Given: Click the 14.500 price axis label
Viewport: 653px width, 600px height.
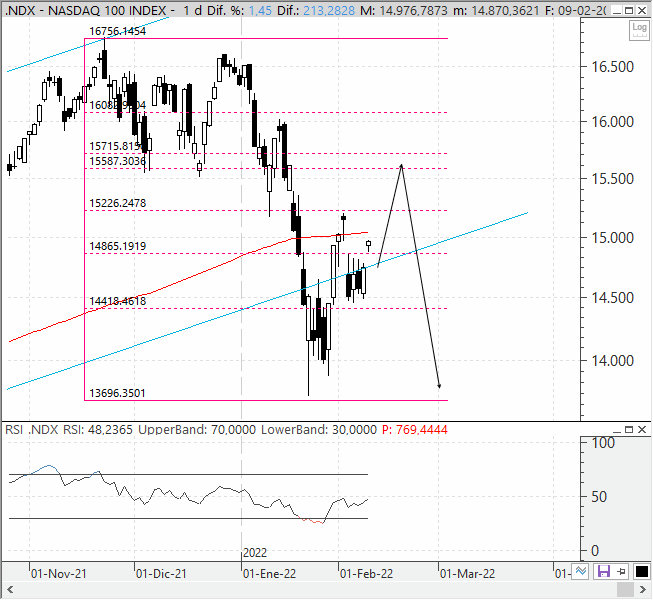Looking at the screenshot, I should pos(613,298).
